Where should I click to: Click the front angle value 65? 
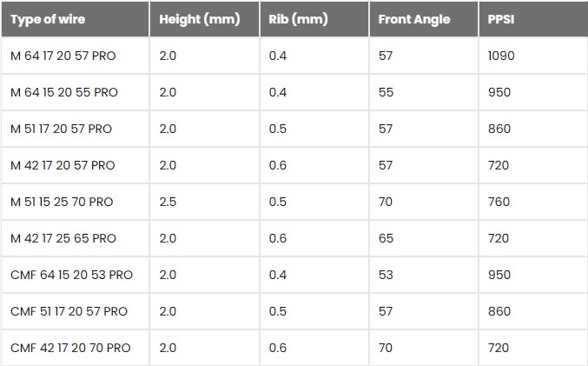pyautogui.click(x=386, y=238)
